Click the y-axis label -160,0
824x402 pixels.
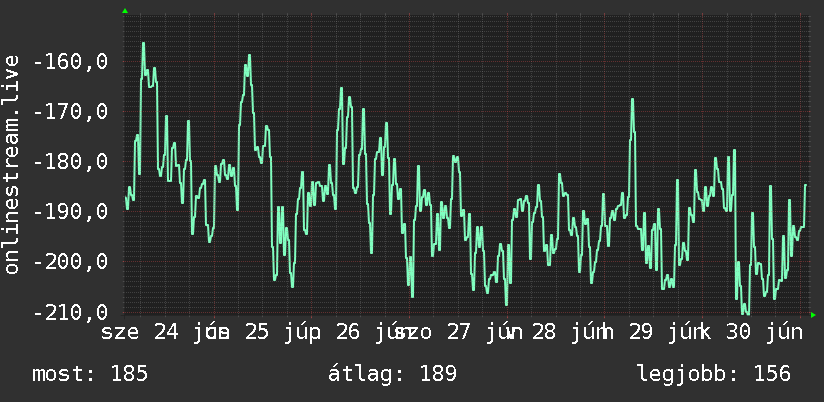70,62
